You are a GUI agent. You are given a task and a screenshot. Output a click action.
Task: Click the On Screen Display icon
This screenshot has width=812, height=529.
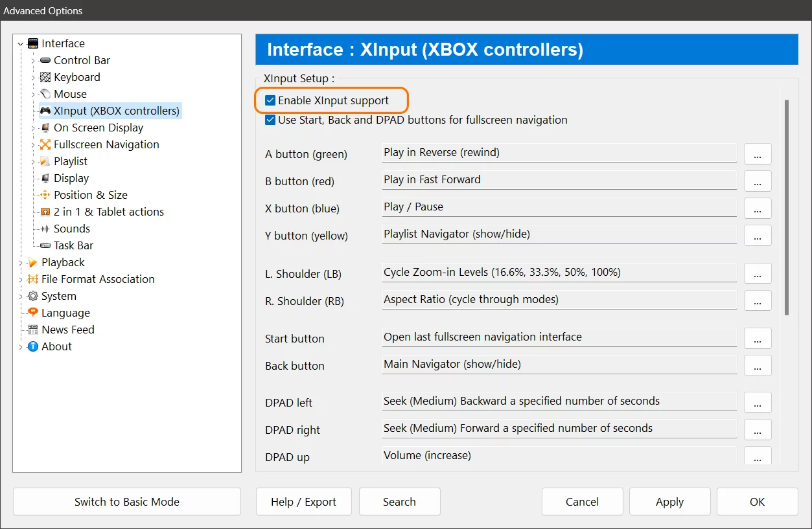coord(45,128)
